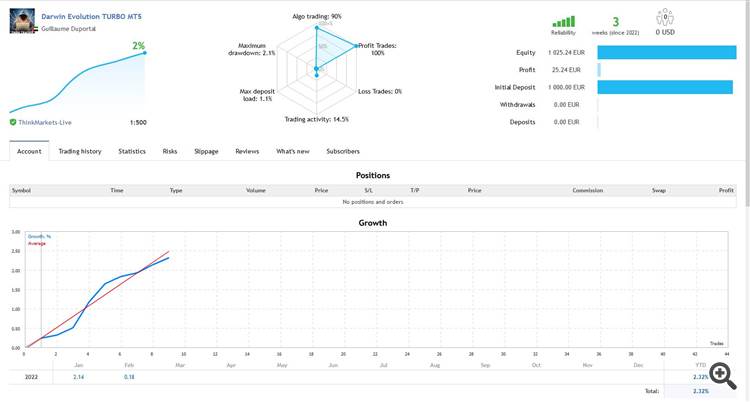Screen dimensions: 750x402
Task: Click the Growth % legend label
Action: tap(39, 236)
